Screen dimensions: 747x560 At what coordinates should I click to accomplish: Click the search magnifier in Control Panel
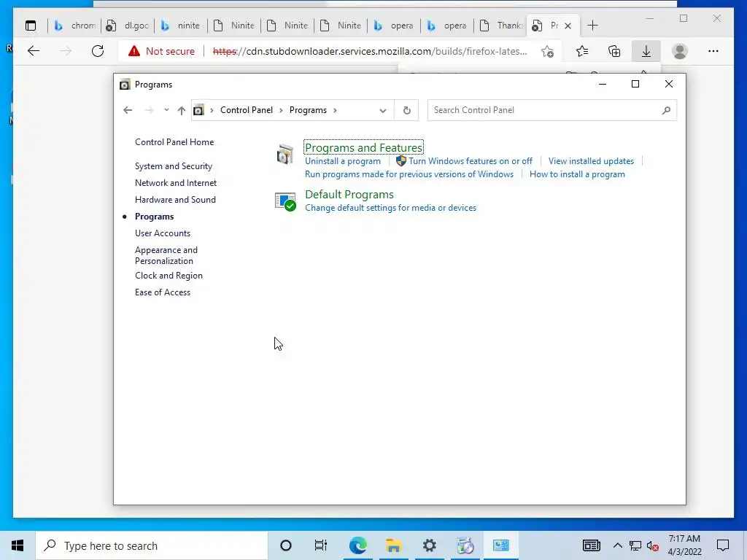pos(666,110)
